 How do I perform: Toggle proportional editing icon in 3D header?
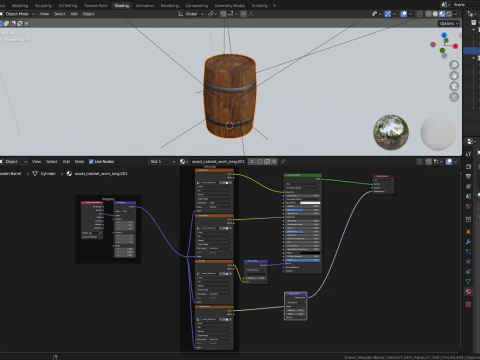pyautogui.click(x=244, y=14)
